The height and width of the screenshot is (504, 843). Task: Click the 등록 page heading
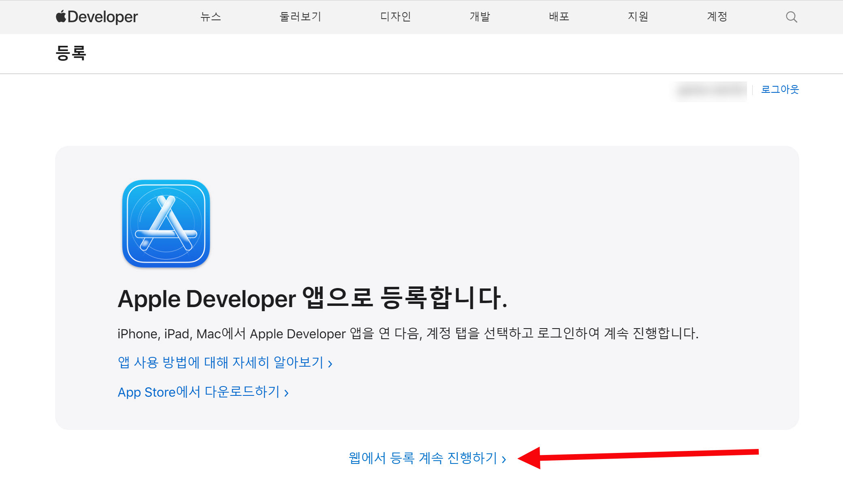(x=71, y=53)
